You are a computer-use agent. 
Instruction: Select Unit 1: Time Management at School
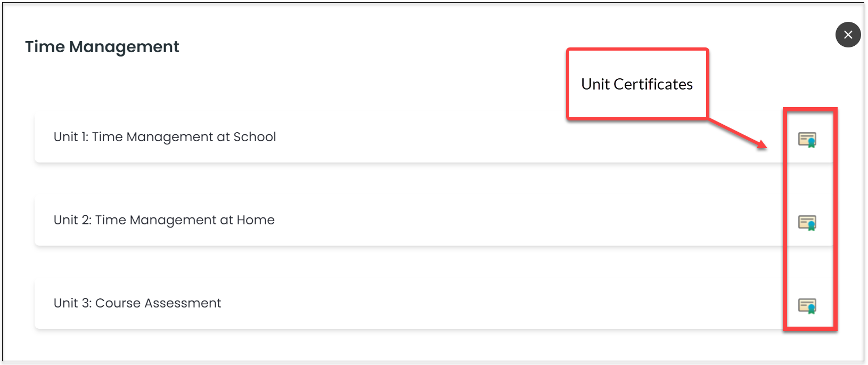pos(433,137)
